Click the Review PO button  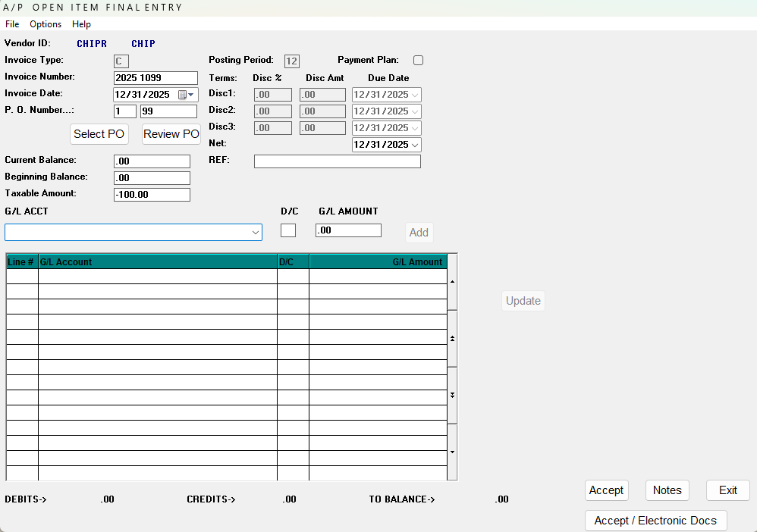[x=171, y=134]
